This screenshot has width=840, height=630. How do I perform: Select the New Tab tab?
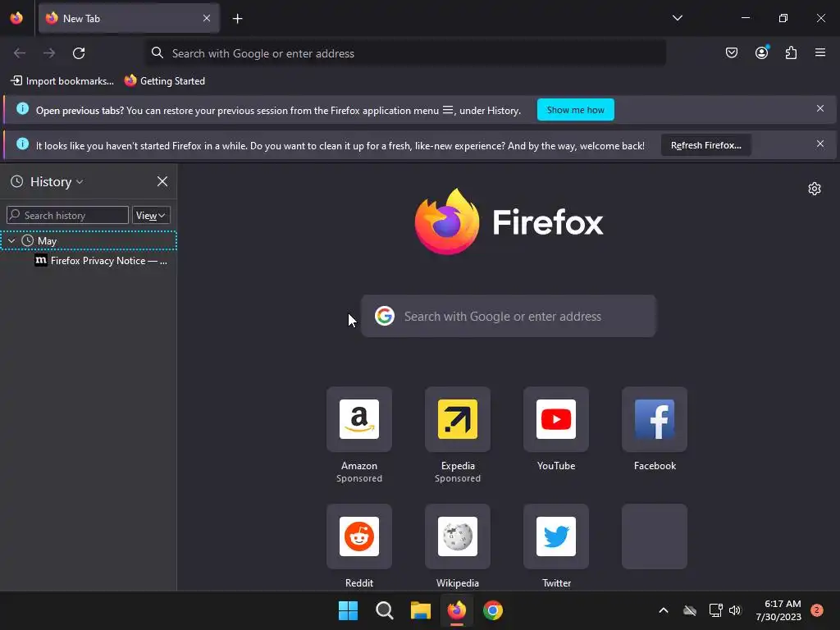coord(129,18)
